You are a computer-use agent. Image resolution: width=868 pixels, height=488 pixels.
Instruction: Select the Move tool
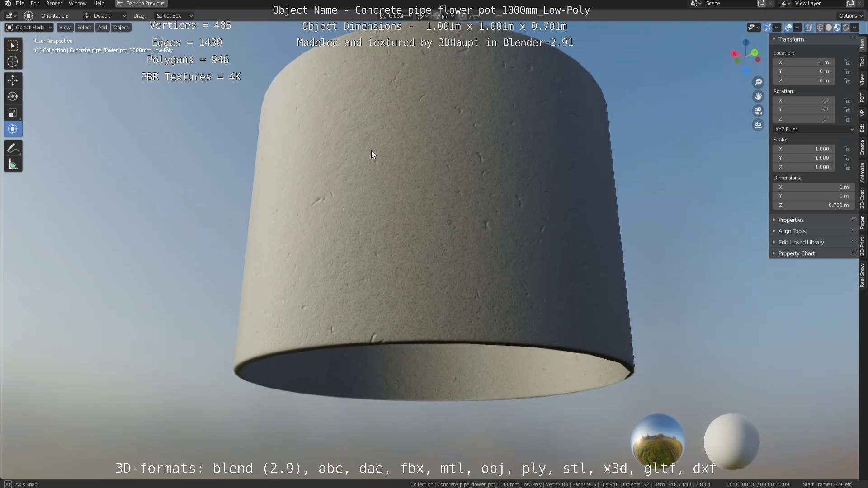[x=13, y=80]
